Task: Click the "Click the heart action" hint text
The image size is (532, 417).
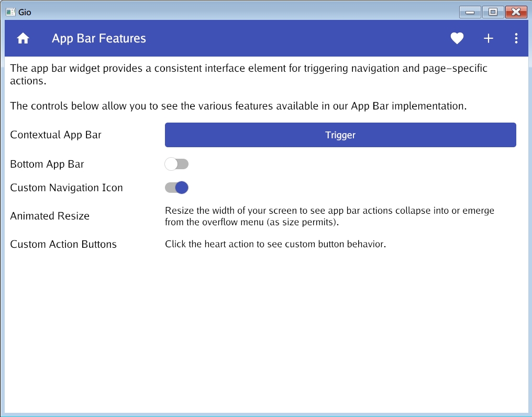Action: [x=275, y=244]
